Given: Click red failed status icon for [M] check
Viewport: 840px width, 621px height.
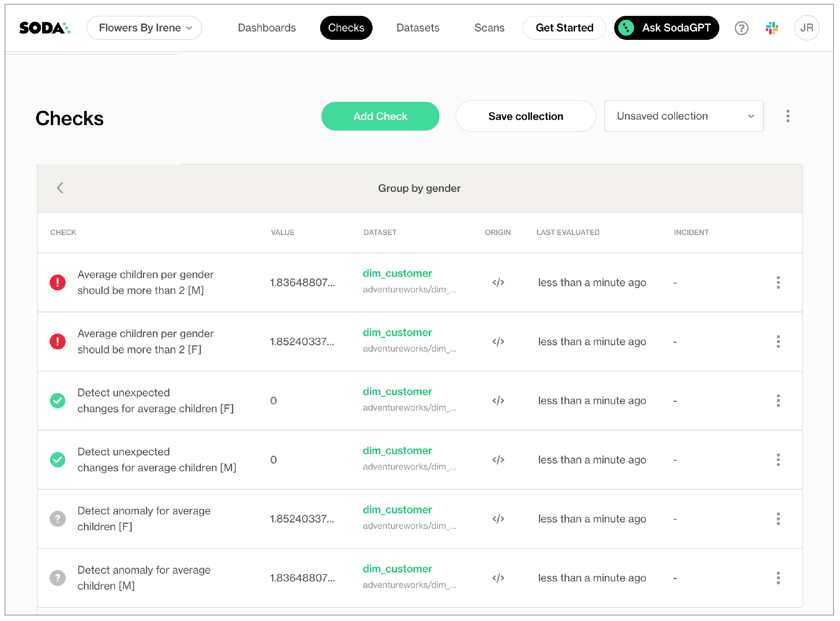Looking at the screenshot, I should point(57,283).
